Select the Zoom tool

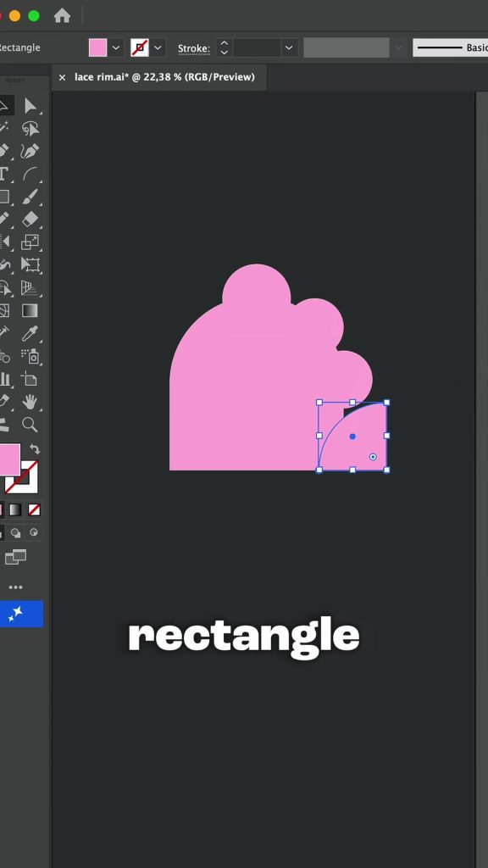coord(30,425)
